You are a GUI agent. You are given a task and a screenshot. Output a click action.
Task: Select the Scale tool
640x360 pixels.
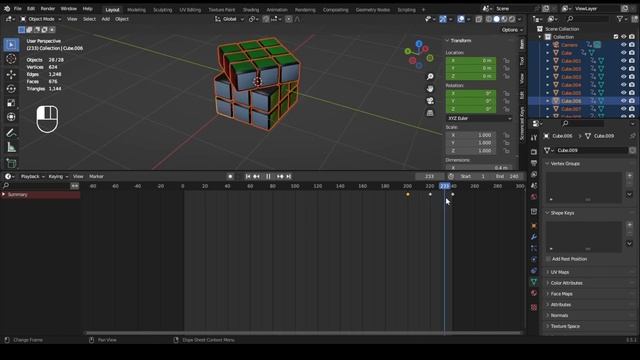[11, 103]
